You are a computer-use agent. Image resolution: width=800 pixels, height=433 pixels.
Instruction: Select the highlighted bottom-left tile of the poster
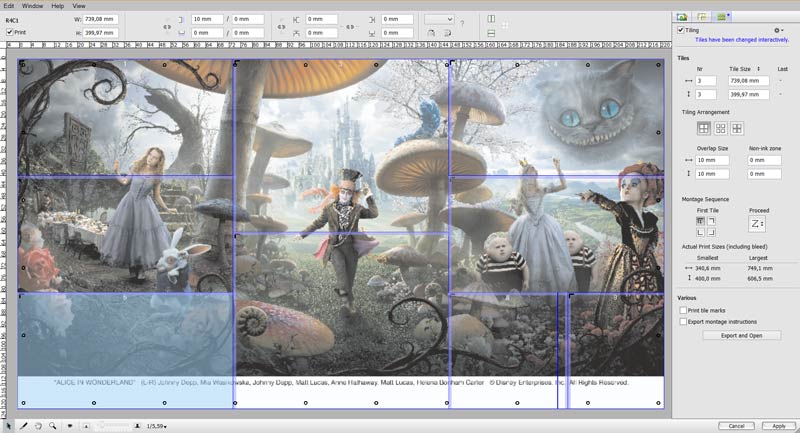tap(125, 350)
